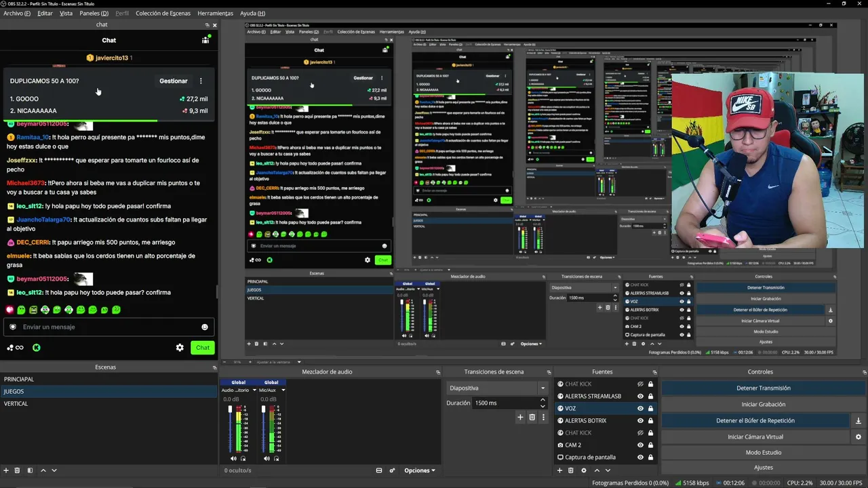Undock the Controles panel
Viewport: 868px width, 488px height.
[x=864, y=372]
